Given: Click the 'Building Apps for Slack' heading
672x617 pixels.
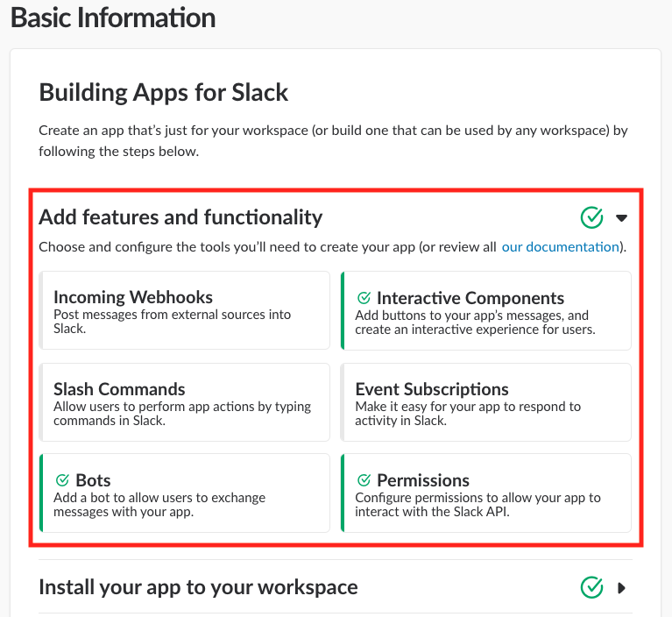Looking at the screenshot, I should (164, 92).
